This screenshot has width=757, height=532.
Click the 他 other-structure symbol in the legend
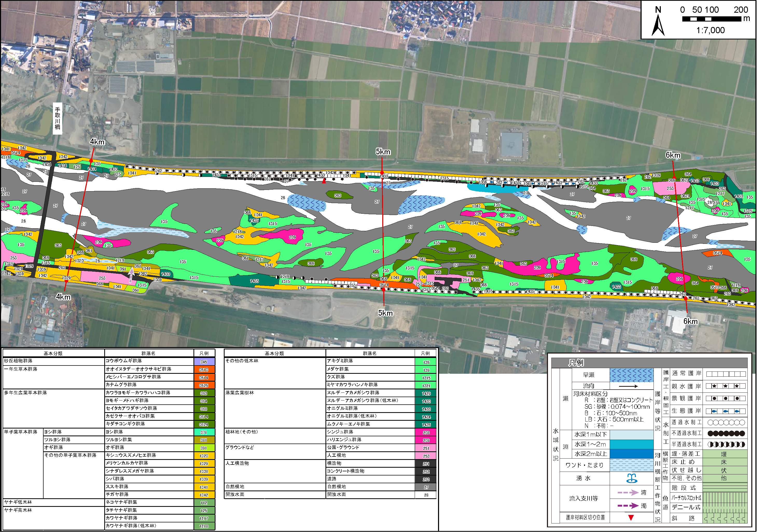pyautogui.click(x=725, y=478)
